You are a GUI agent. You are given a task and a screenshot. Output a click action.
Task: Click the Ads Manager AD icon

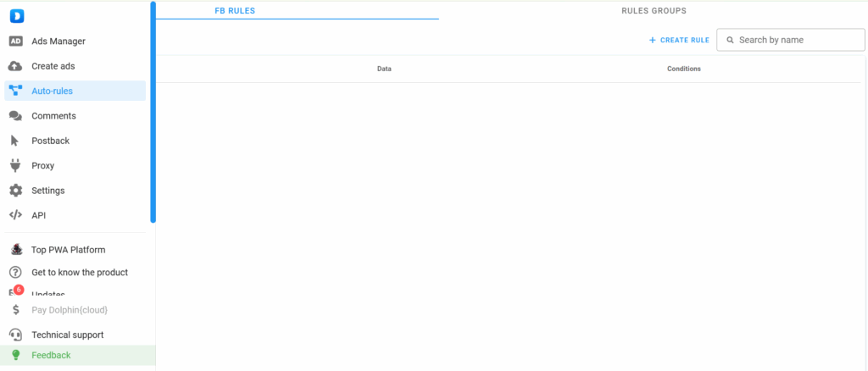tap(16, 41)
